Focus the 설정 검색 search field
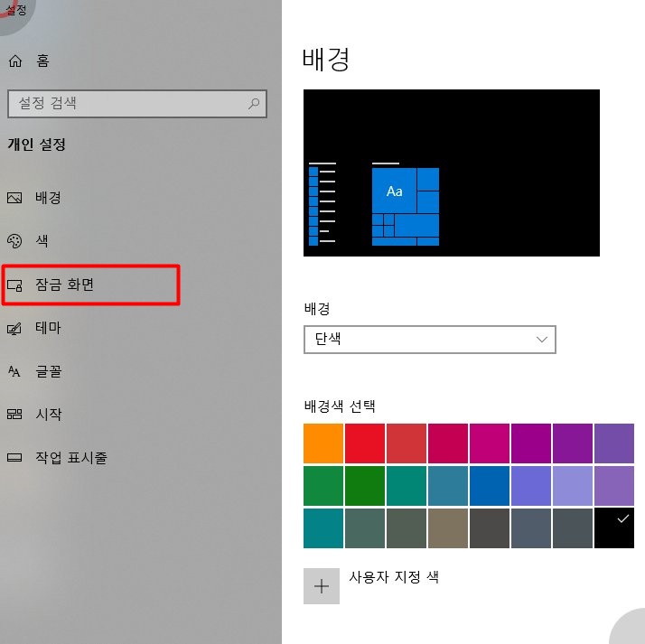The width and height of the screenshot is (645, 644). (137, 104)
